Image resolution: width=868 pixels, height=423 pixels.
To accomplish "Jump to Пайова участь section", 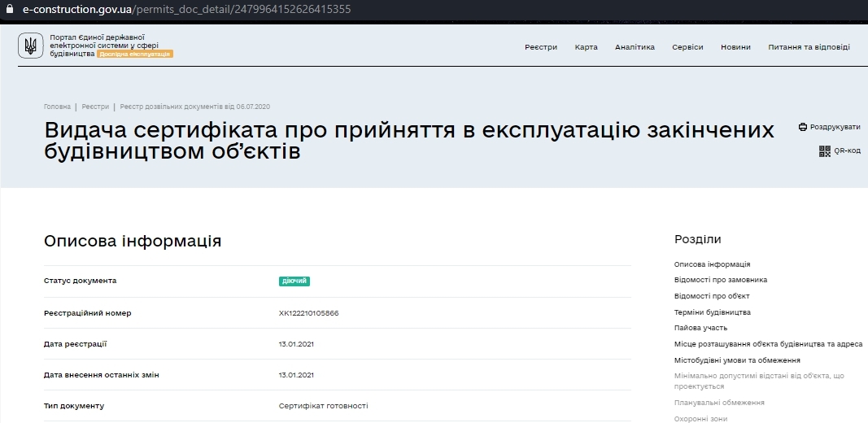I will pos(700,328).
